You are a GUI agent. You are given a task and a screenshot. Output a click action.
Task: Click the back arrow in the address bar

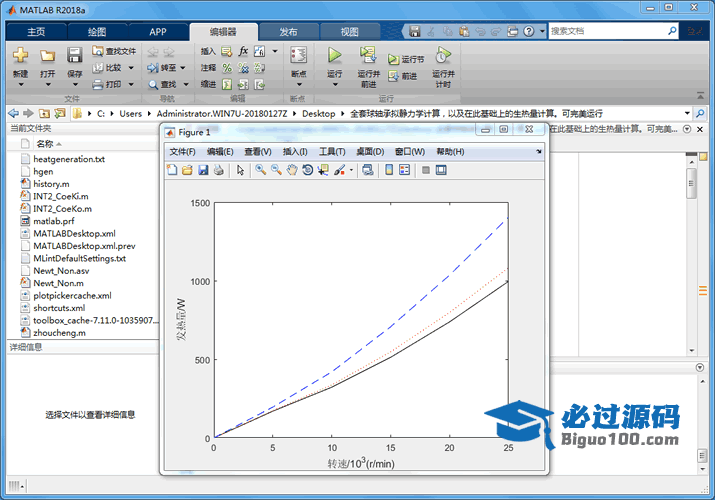pos(14,113)
